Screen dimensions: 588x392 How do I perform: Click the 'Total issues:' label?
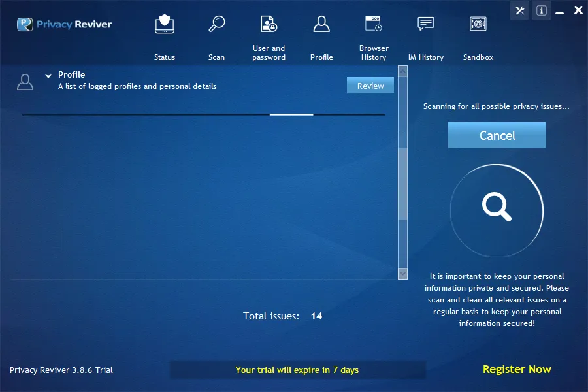pos(271,316)
